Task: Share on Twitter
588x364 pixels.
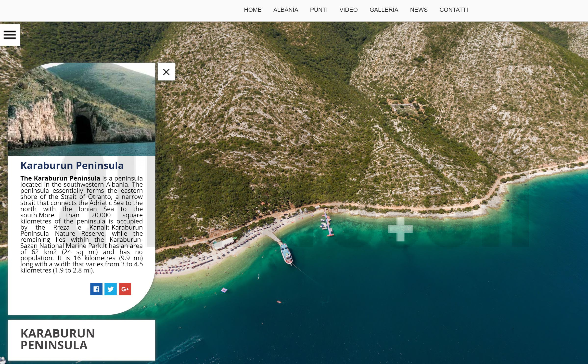Action: [x=111, y=289]
